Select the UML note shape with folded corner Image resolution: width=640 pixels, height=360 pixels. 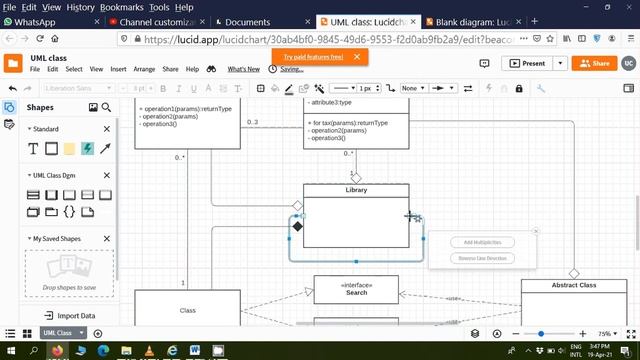87,212
